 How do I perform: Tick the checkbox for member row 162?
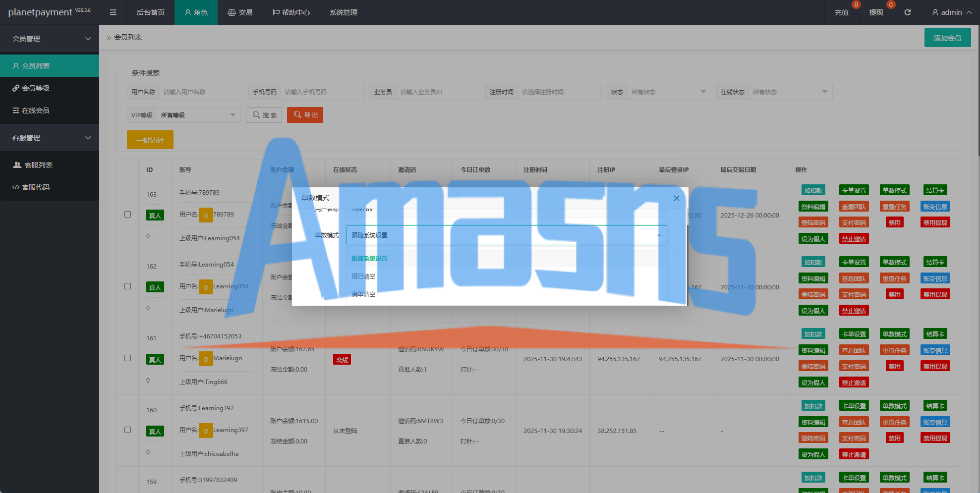(x=127, y=286)
